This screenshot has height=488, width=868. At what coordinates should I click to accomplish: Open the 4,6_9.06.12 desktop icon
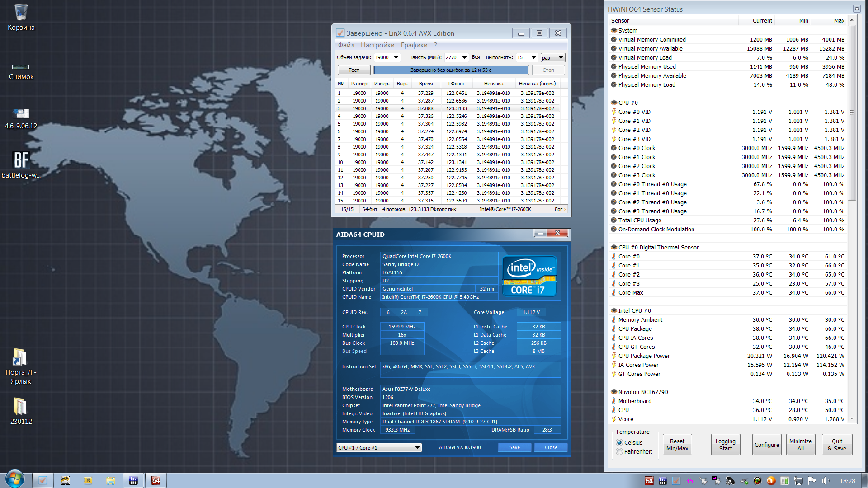tap(21, 118)
